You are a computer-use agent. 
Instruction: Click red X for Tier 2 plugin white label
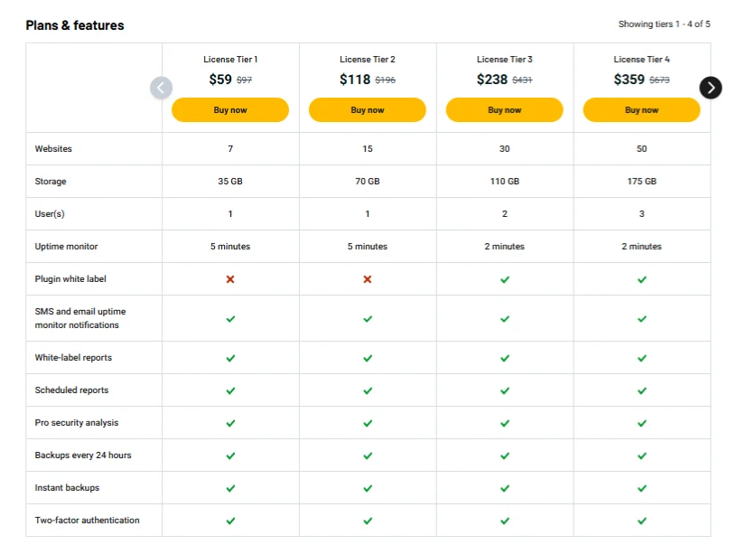click(x=368, y=279)
